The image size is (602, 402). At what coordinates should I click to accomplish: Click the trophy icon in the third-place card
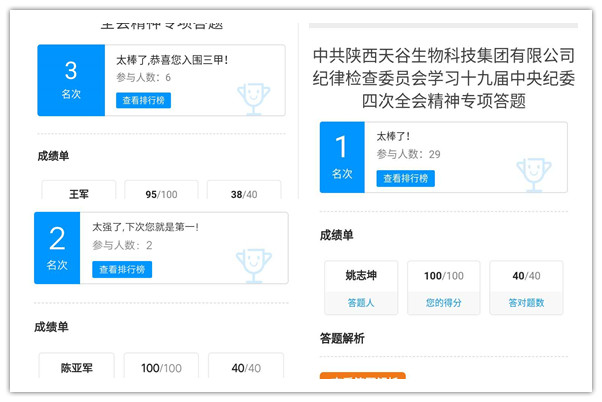click(x=253, y=97)
